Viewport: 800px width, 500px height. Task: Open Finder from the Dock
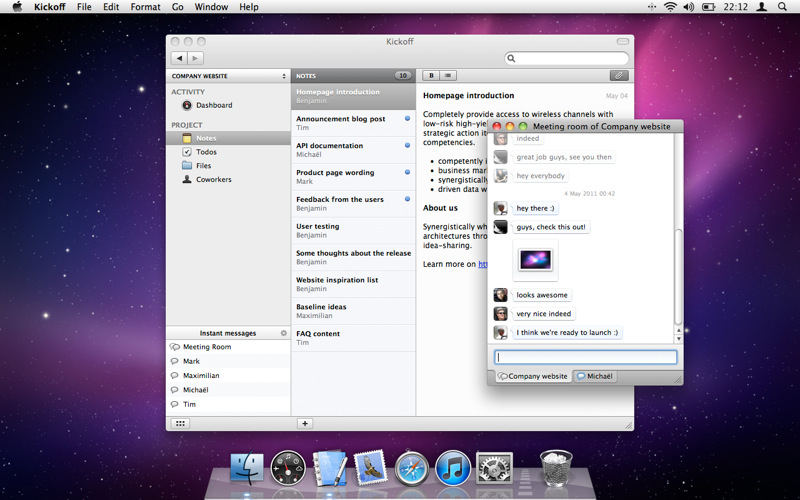pyautogui.click(x=247, y=468)
